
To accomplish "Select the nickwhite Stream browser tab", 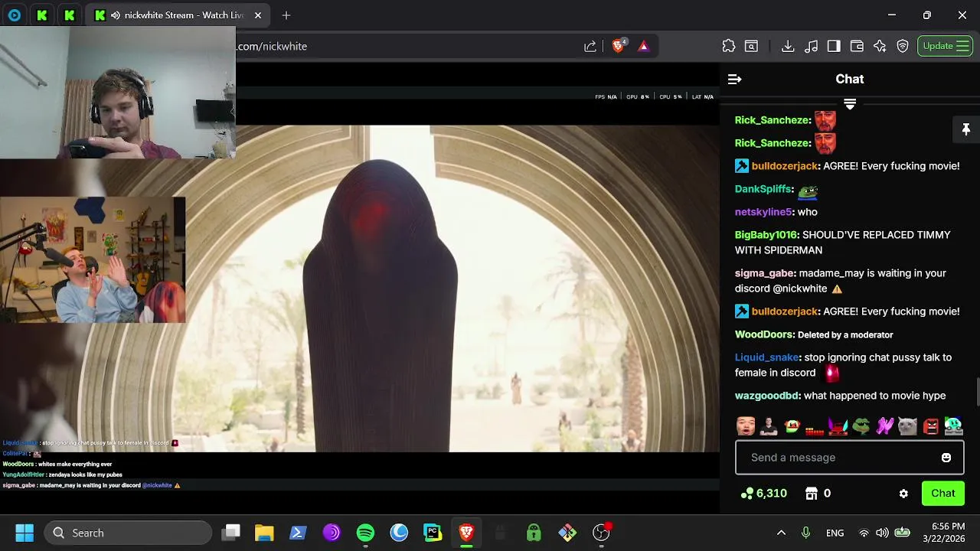I will click(176, 15).
